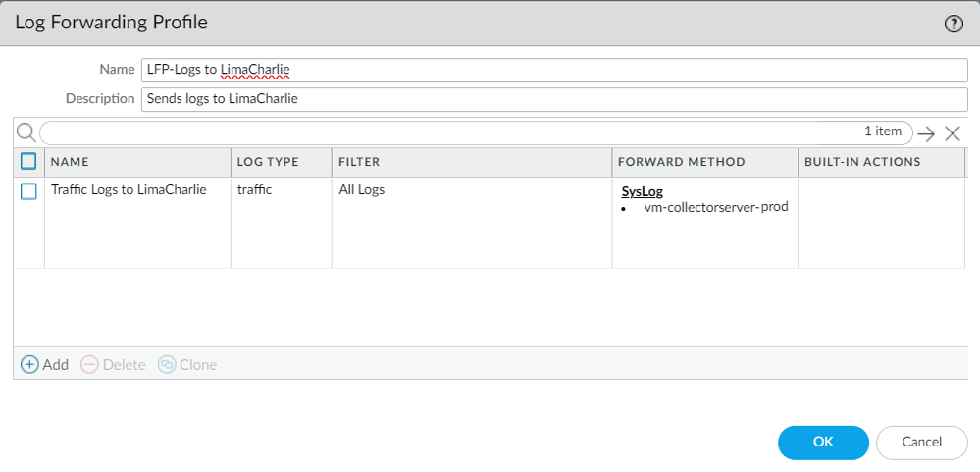Sort by the Log Type column header
This screenshot has height=472, width=980.
click(268, 162)
